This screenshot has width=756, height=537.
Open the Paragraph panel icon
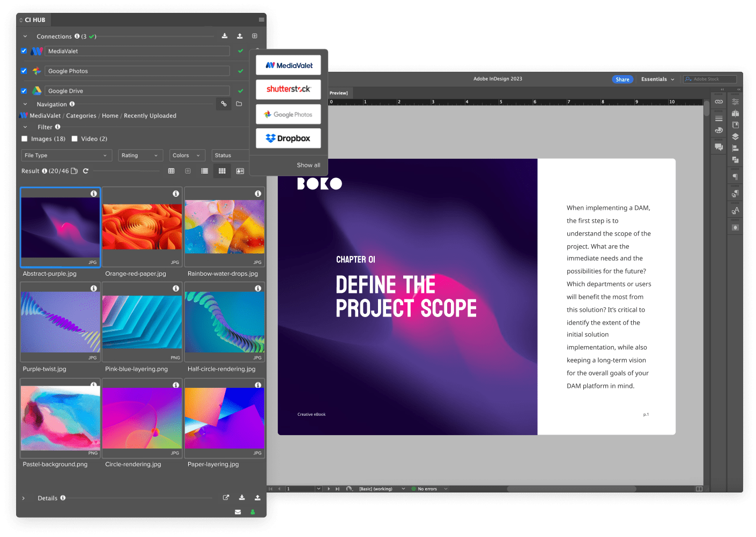tap(735, 176)
